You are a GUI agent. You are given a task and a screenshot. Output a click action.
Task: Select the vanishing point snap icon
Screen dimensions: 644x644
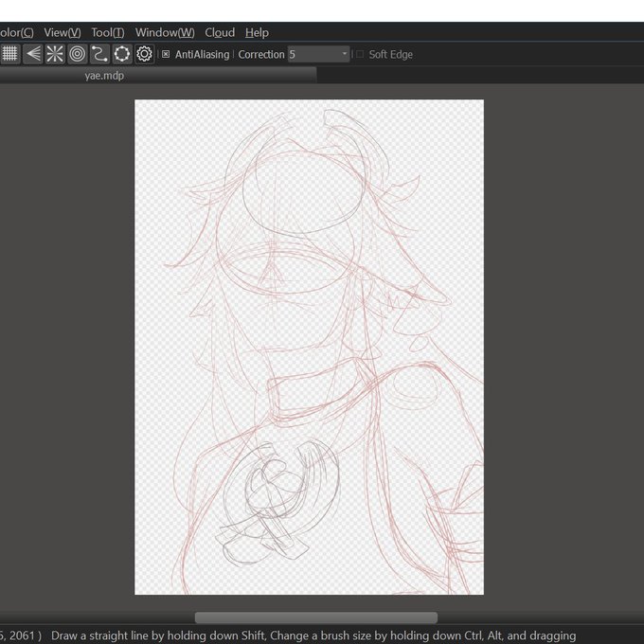[x=32, y=54]
